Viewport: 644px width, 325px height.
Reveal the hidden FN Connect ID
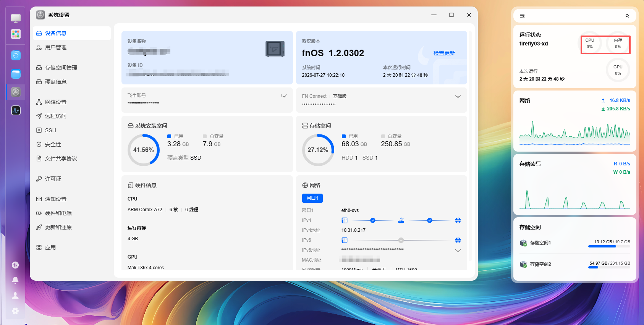click(458, 96)
